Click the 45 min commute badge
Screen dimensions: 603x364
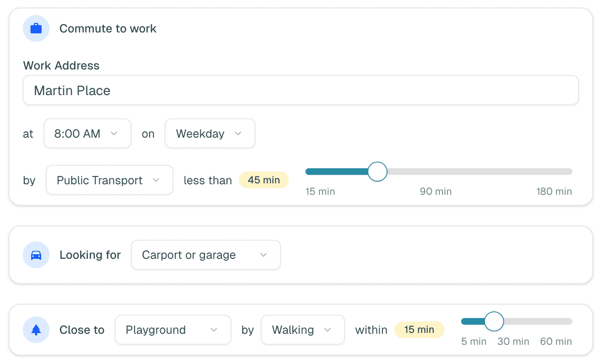click(264, 180)
